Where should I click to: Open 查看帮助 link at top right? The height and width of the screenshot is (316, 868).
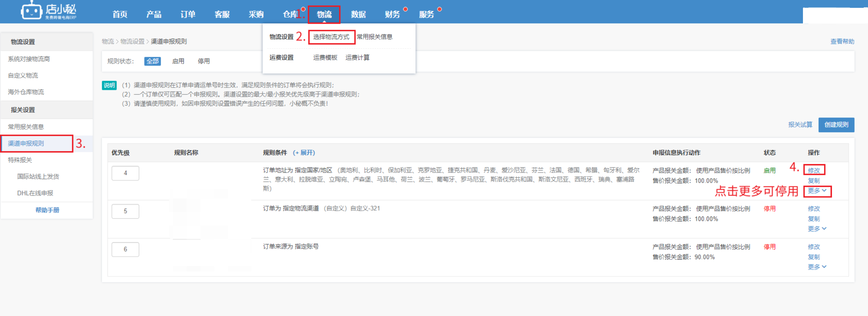842,41
